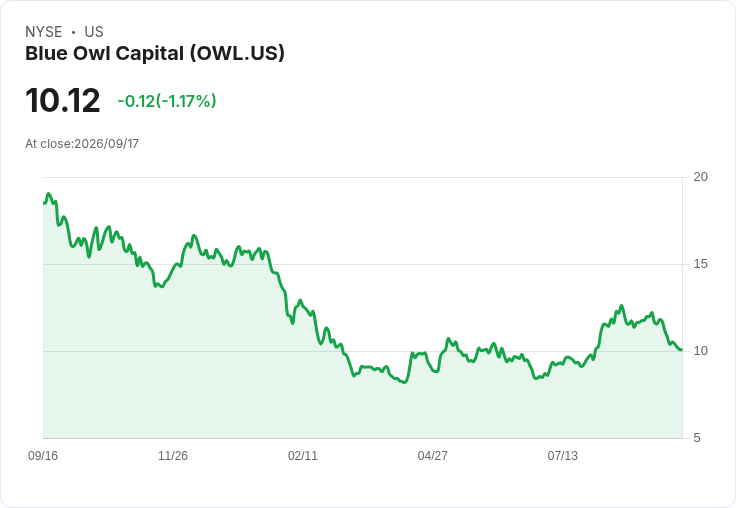Click the 09/16 date axis label

43,455
